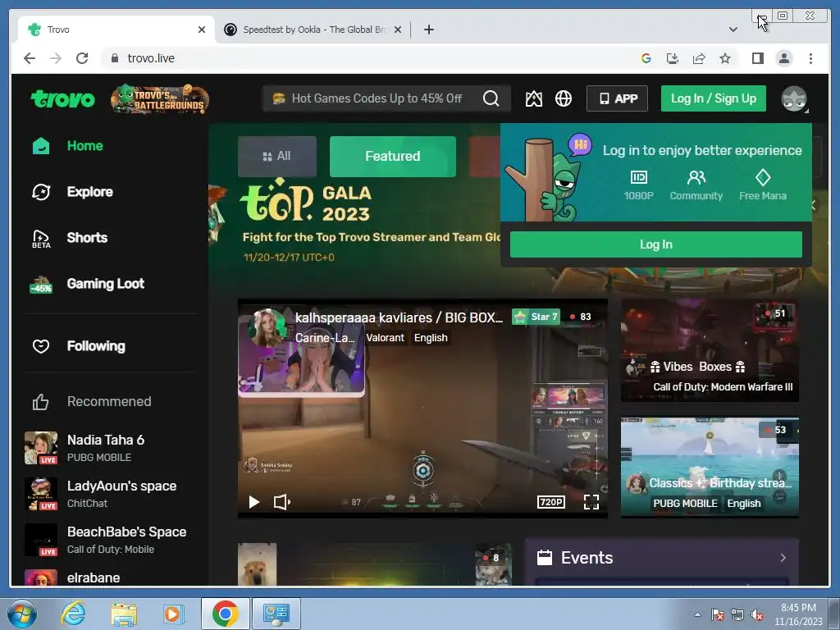Image resolution: width=840 pixels, height=630 pixels.
Task: Click the install app icon in address bar
Action: (673, 58)
